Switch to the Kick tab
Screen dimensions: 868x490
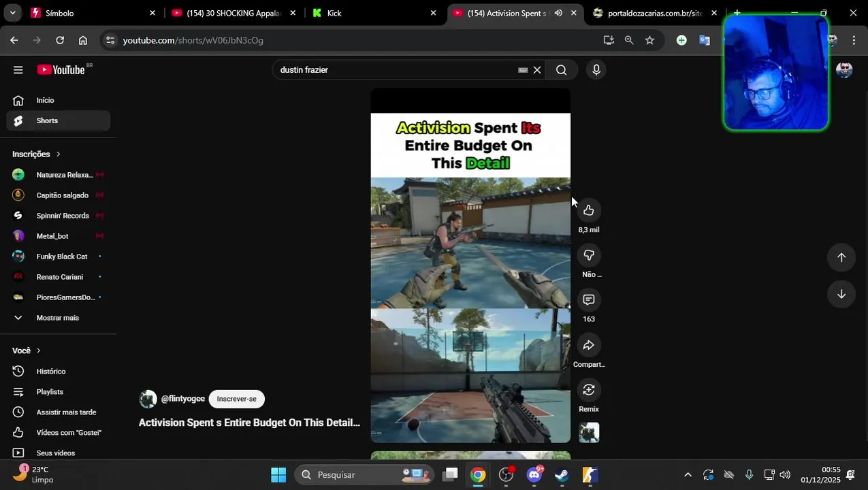(x=374, y=13)
